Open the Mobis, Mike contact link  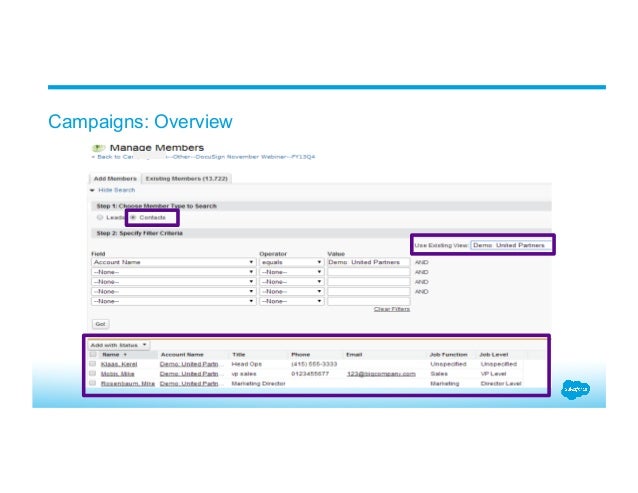pos(117,373)
